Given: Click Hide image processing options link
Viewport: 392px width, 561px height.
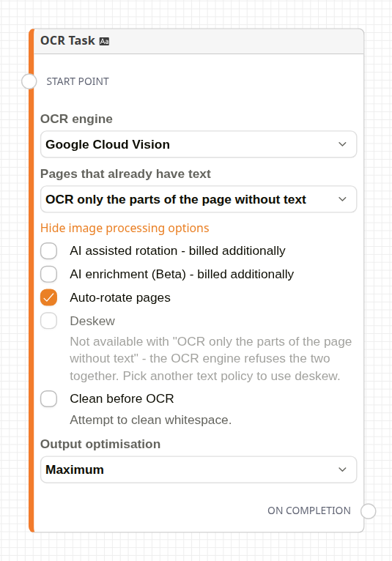Looking at the screenshot, I should click(125, 229).
